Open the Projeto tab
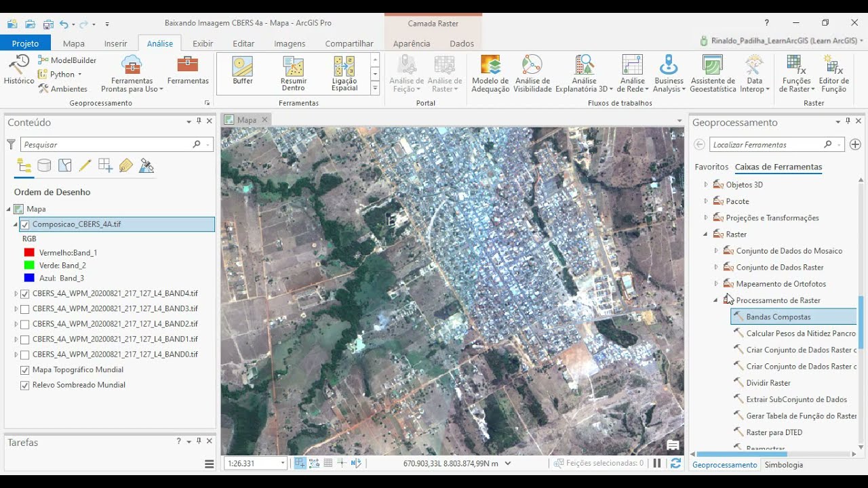The image size is (868, 488). 25,43
